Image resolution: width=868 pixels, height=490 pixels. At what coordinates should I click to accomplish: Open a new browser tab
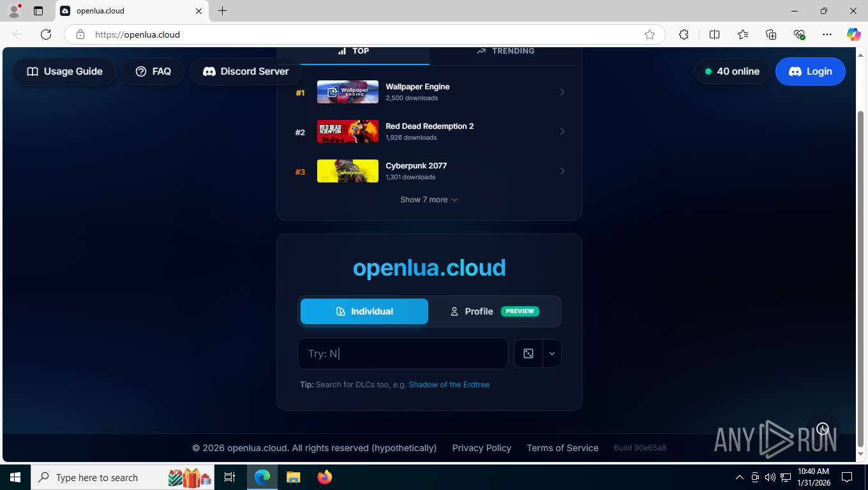click(x=222, y=11)
